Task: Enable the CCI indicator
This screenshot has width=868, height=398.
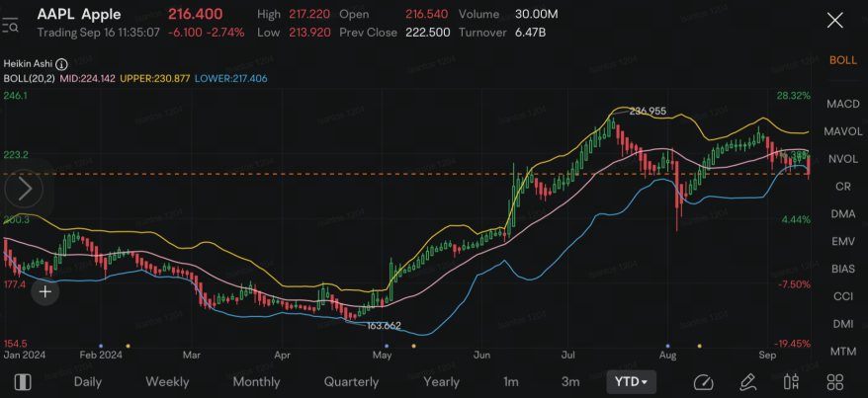Action: point(842,296)
